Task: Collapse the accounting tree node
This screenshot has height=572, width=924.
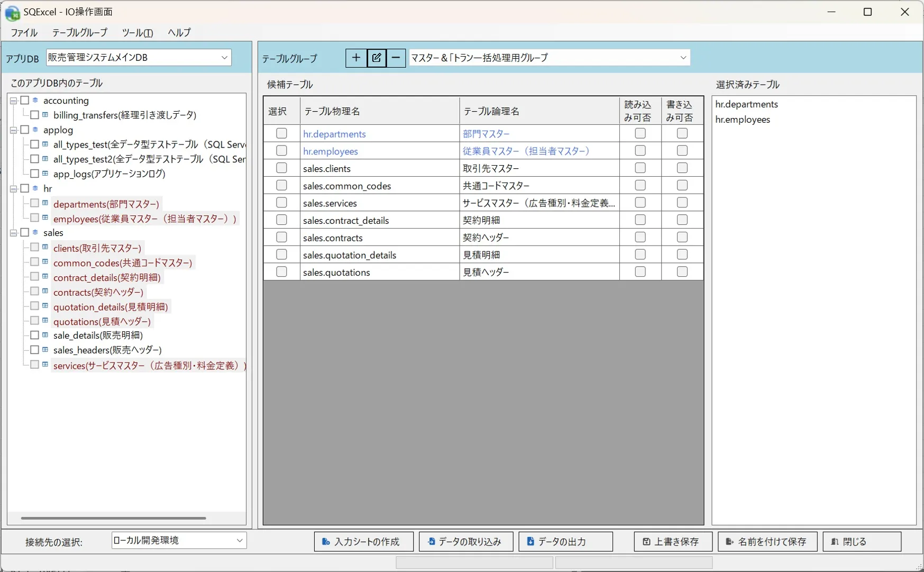Action: pyautogui.click(x=14, y=101)
